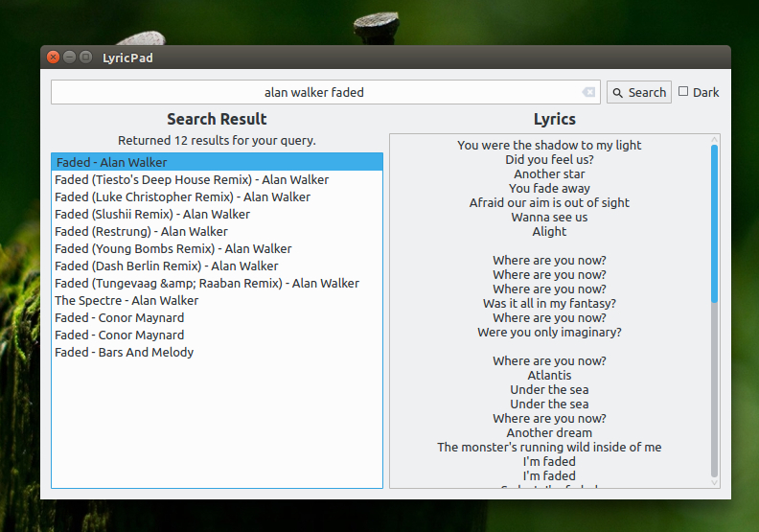The image size is (759, 532).
Task: Close the LyricPad window
Action: [x=54, y=58]
